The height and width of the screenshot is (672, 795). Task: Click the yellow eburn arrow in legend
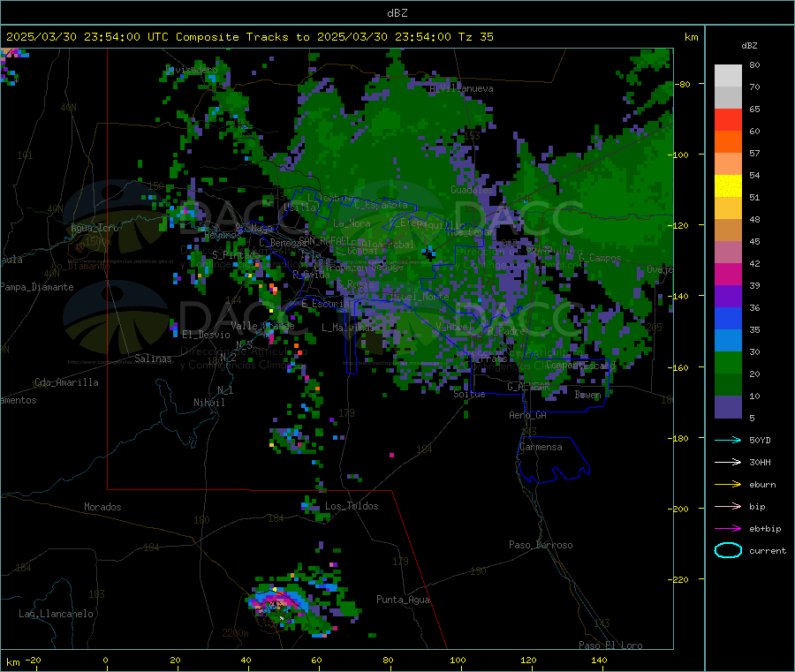click(728, 485)
